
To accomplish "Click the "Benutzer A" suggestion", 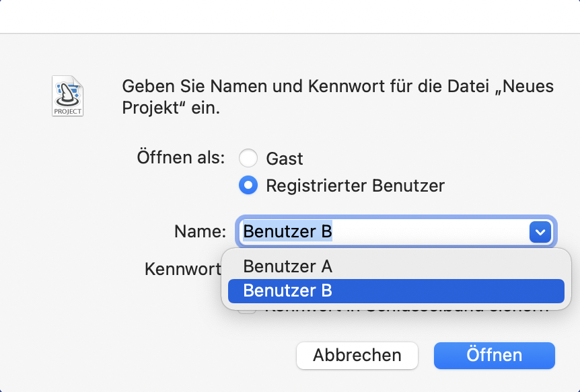I will click(288, 266).
